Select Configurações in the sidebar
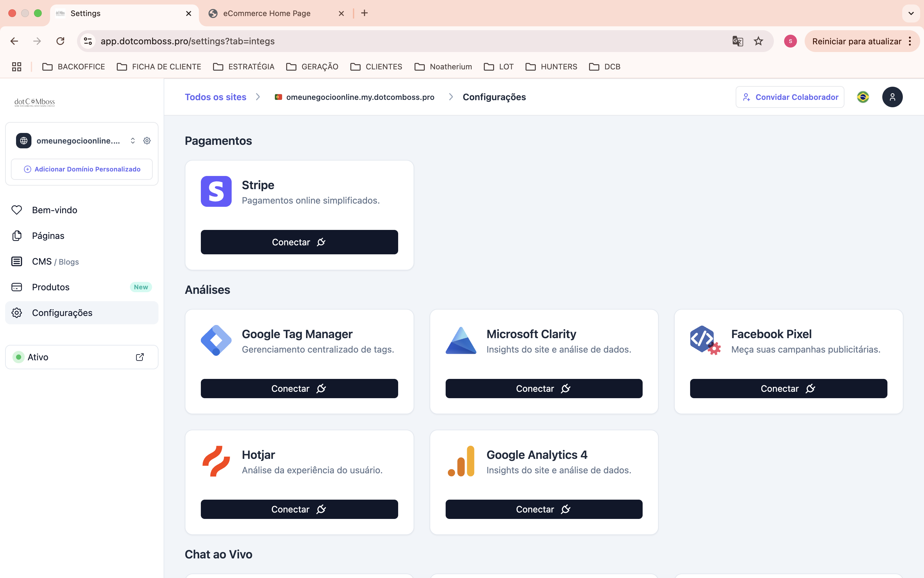 tap(82, 313)
